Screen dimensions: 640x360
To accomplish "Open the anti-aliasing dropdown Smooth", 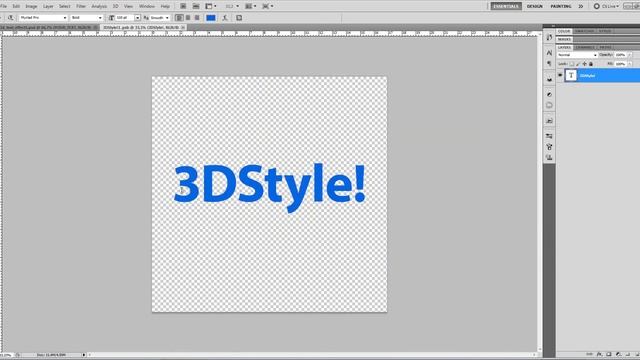I will [160, 18].
